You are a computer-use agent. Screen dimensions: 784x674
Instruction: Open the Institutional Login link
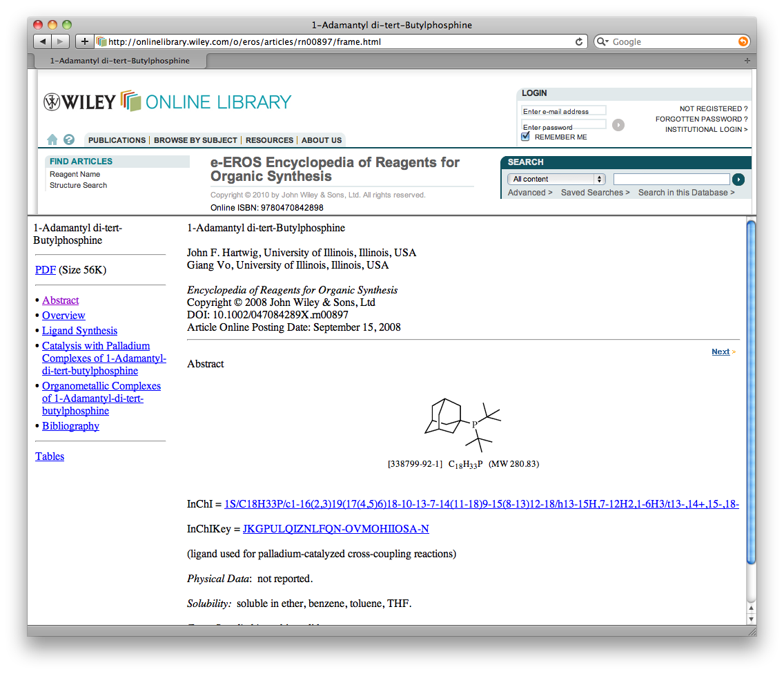tap(707, 130)
